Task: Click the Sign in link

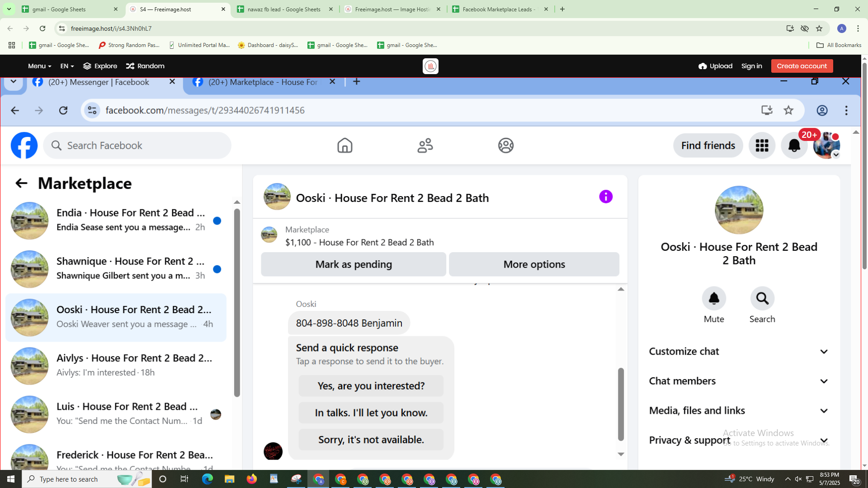Action: point(751,66)
